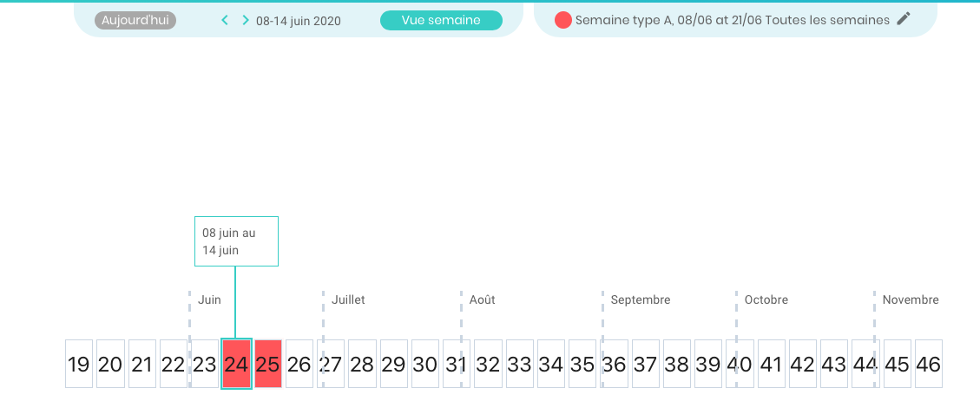Click the pencil edit icon
The width and height of the screenshot is (980, 408).
pos(904,19)
